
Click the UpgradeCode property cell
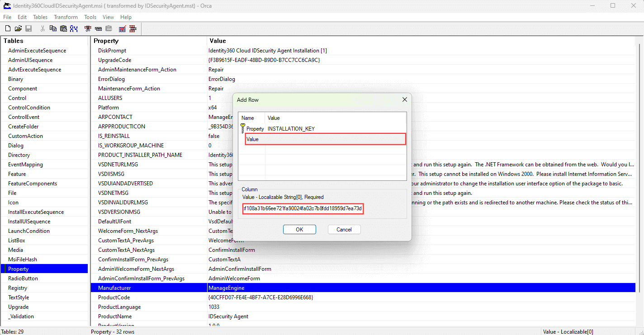(114, 60)
